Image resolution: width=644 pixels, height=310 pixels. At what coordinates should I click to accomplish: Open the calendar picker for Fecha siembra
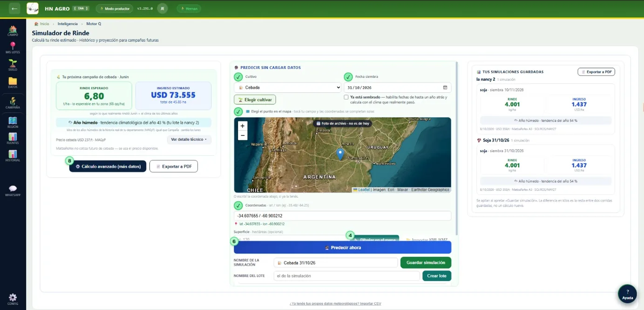coord(445,88)
